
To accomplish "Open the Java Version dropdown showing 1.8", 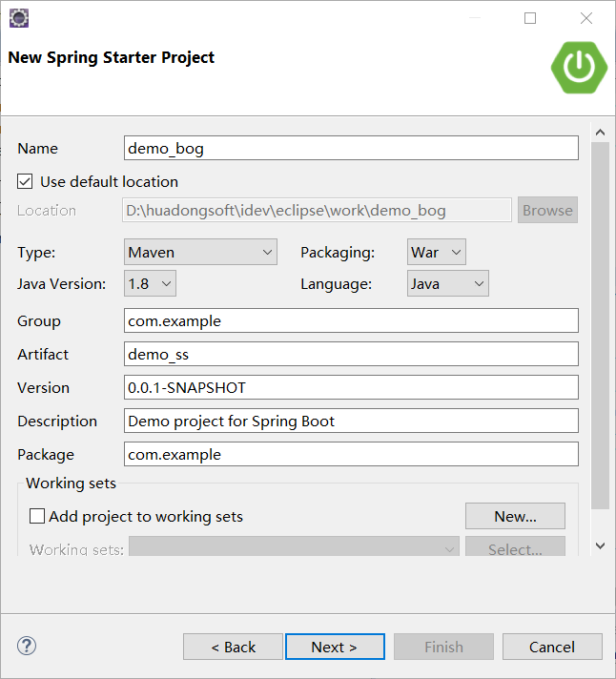I will pos(150,283).
